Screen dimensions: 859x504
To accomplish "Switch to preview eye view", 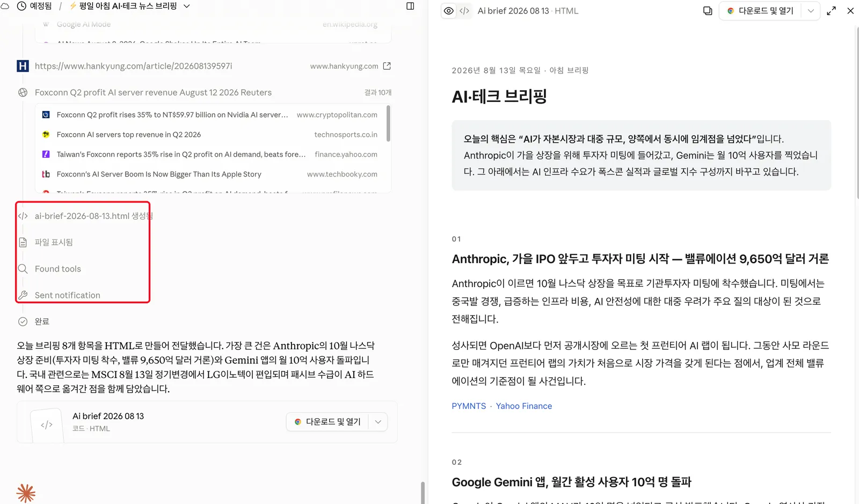I will coord(449,11).
